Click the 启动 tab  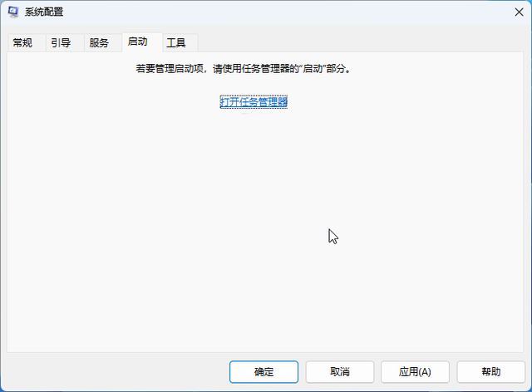tap(138, 42)
